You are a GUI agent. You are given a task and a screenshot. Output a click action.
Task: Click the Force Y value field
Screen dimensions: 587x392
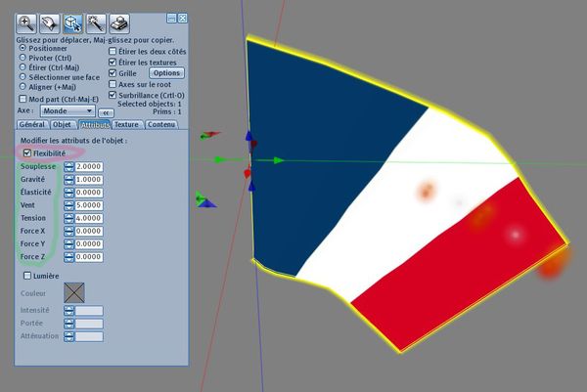click(x=89, y=243)
